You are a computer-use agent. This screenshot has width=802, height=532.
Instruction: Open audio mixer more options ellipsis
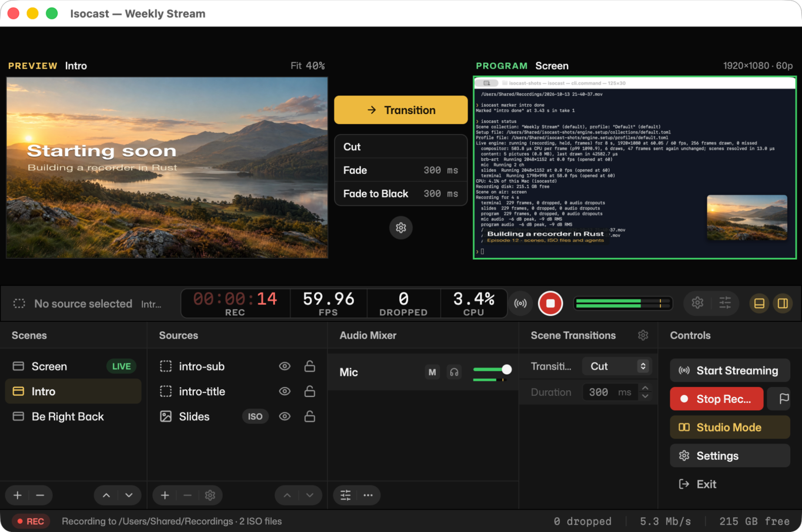[x=368, y=495]
